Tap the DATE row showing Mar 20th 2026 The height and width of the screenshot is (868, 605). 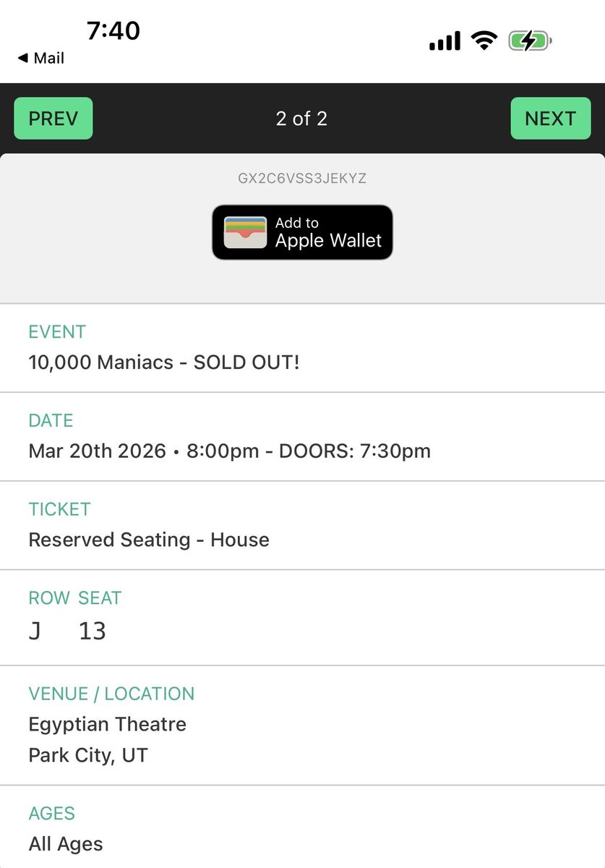tap(229, 451)
